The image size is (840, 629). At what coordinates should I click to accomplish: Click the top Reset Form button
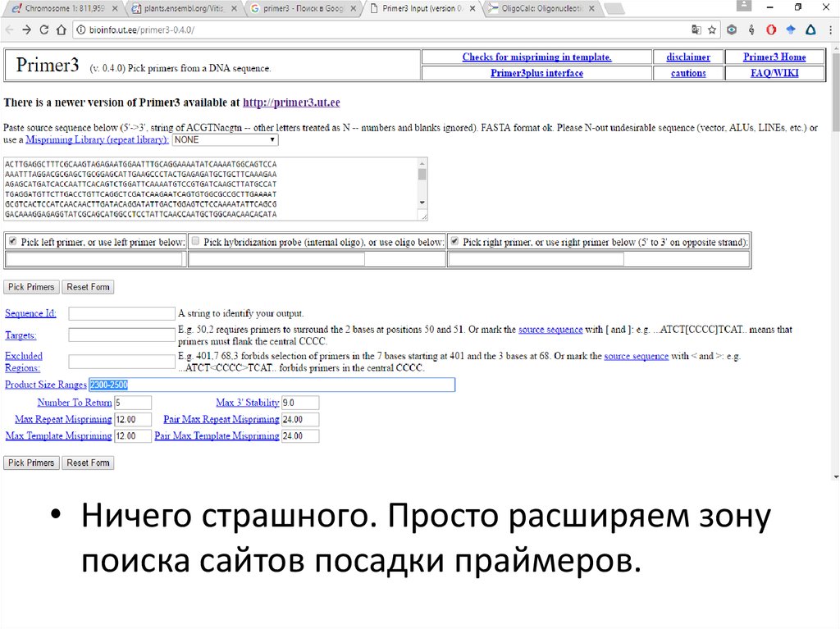[88, 287]
